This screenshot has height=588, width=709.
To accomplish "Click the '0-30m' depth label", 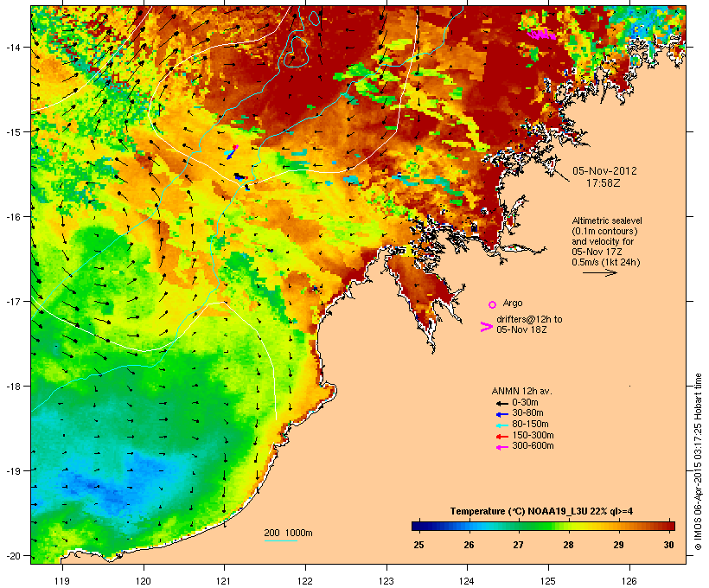I will click(525, 403).
